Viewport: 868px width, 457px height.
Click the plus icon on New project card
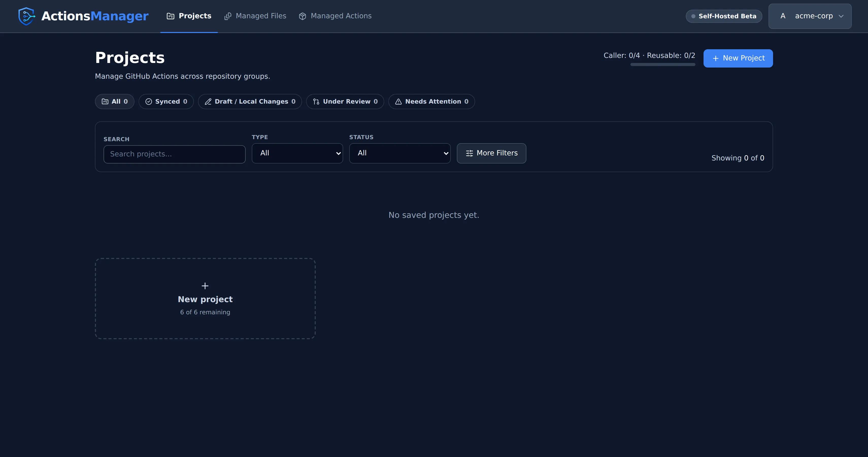205,286
